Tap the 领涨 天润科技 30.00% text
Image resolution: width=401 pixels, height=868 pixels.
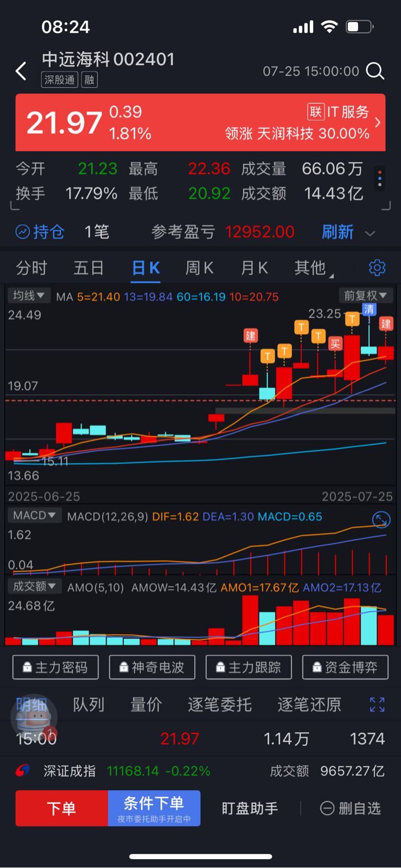tap(298, 134)
